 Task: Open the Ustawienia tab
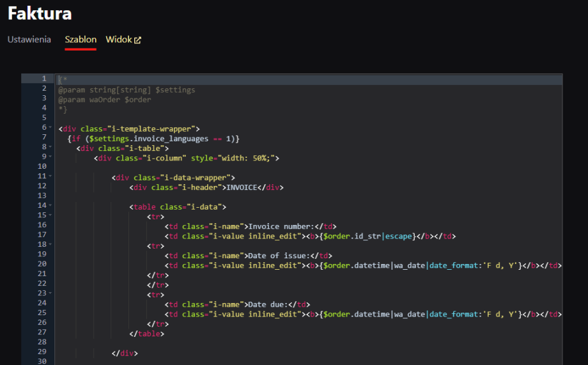(x=29, y=40)
